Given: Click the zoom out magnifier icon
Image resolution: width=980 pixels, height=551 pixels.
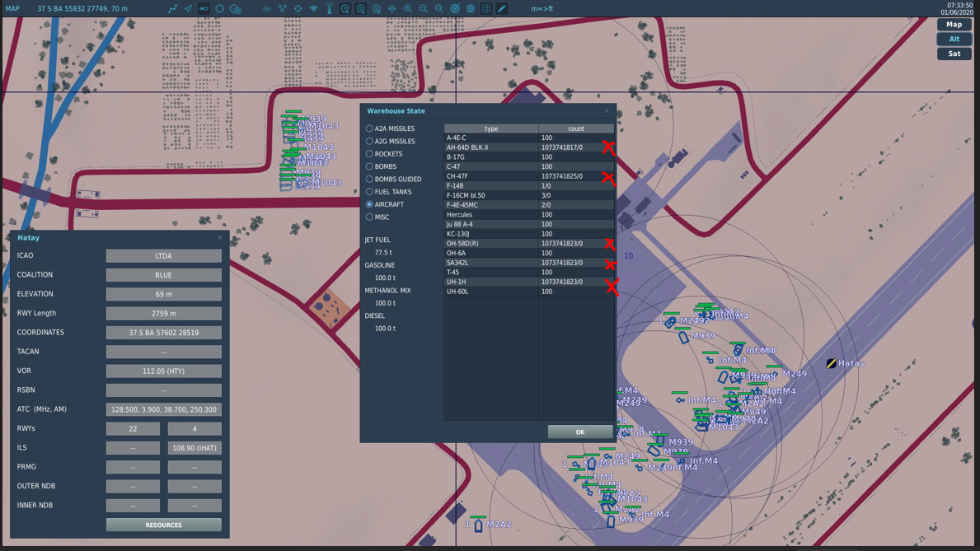Looking at the screenshot, I should pyautogui.click(x=423, y=9).
